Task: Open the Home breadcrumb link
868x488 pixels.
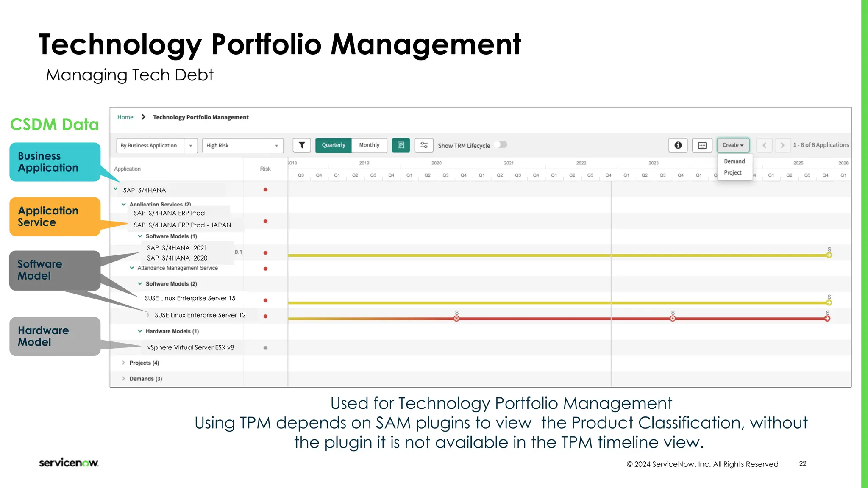Action: [x=125, y=117]
